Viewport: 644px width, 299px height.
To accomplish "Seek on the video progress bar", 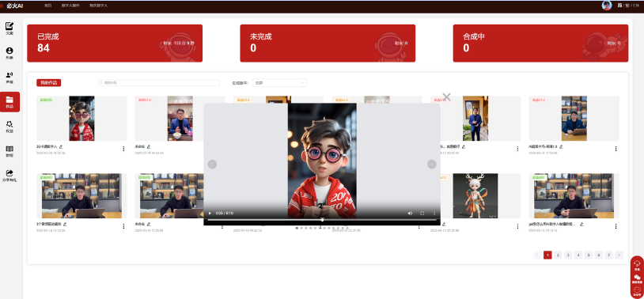I will pyautogui.click(x=322, y=220).
